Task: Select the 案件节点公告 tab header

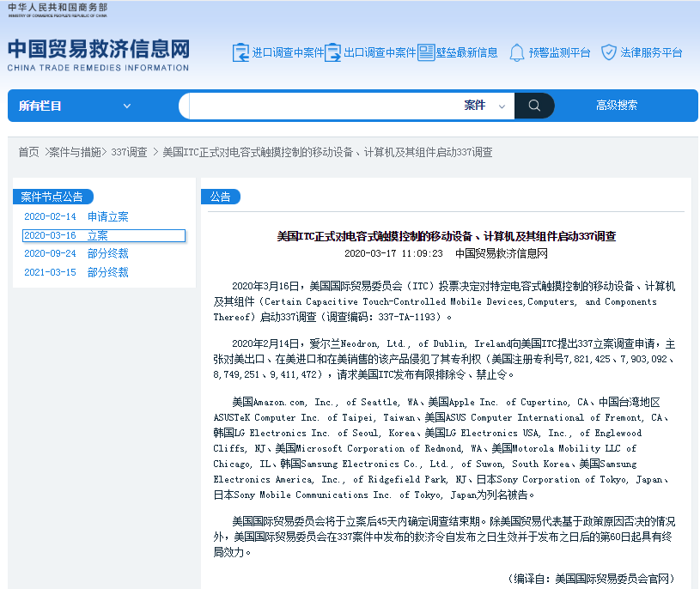Action: [52, 197]
